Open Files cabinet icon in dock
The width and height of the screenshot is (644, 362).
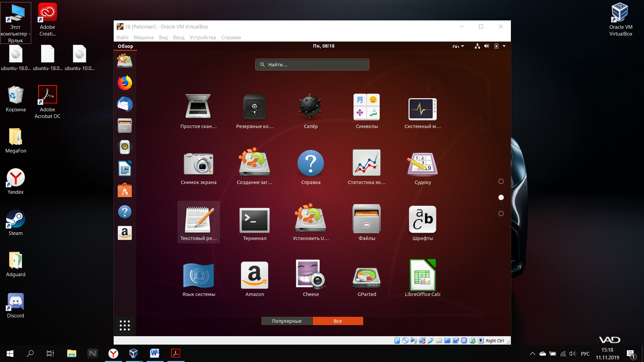pos(125,126)
